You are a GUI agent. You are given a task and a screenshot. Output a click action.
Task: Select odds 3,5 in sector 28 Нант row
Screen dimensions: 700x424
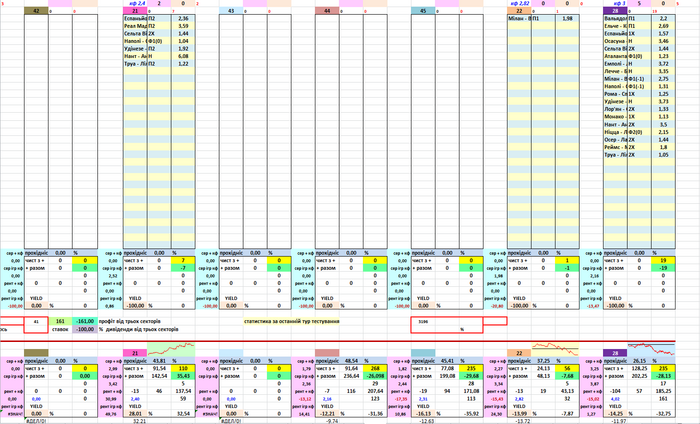pos(663,125)
